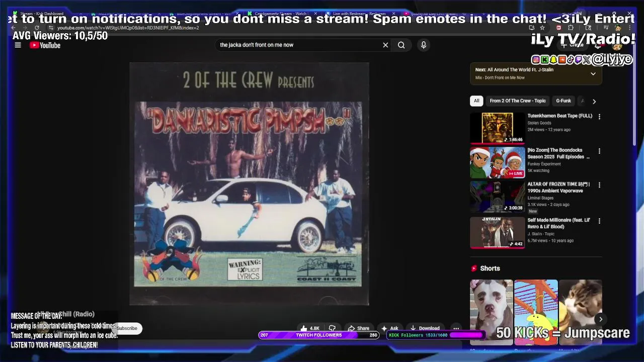The height and width of the screenshot is (362, 644).
Task: Click the Stolen Goods channel name
Action: [x=539, y=123]
